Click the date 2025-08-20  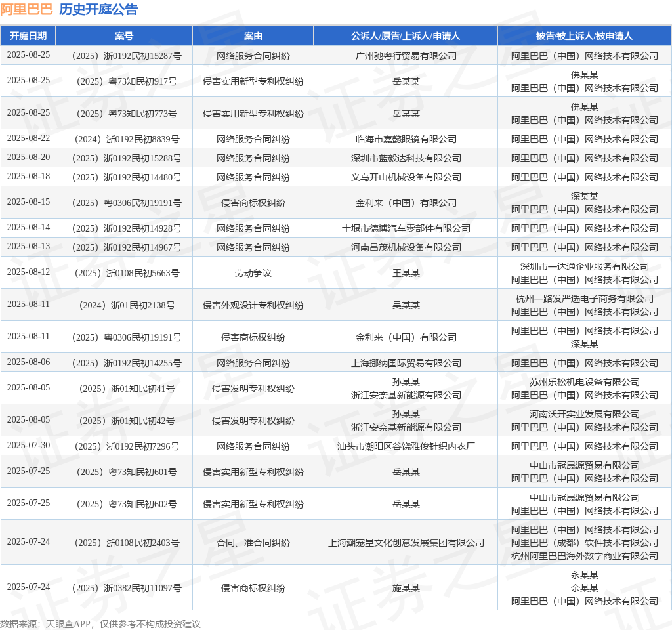pyautogui.click(x=28, y=157)
